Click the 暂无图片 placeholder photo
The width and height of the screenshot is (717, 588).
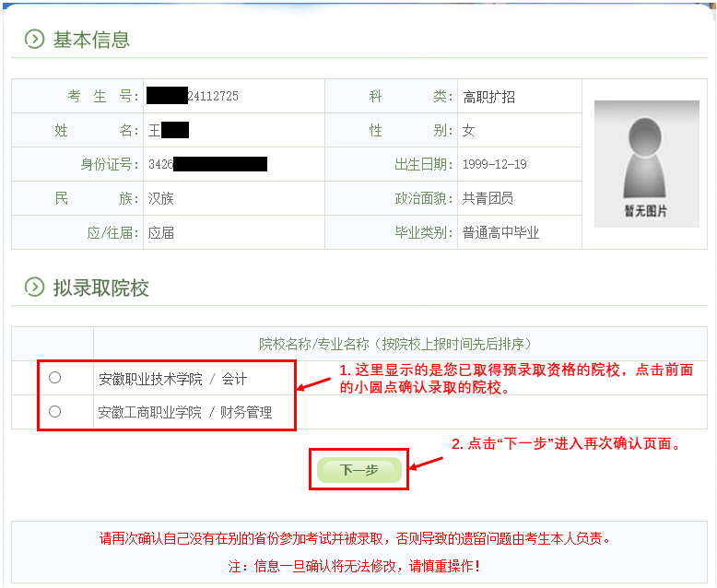click(x=646, y=163)
